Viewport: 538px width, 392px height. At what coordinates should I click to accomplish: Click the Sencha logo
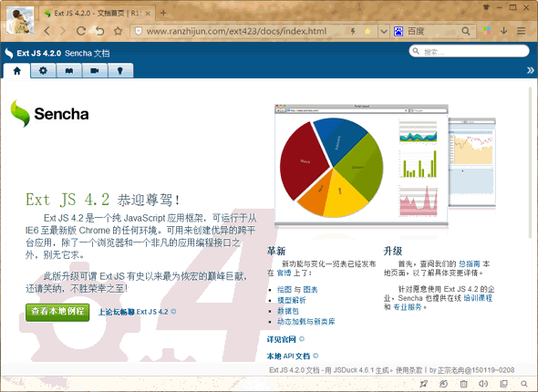(50, 114)
